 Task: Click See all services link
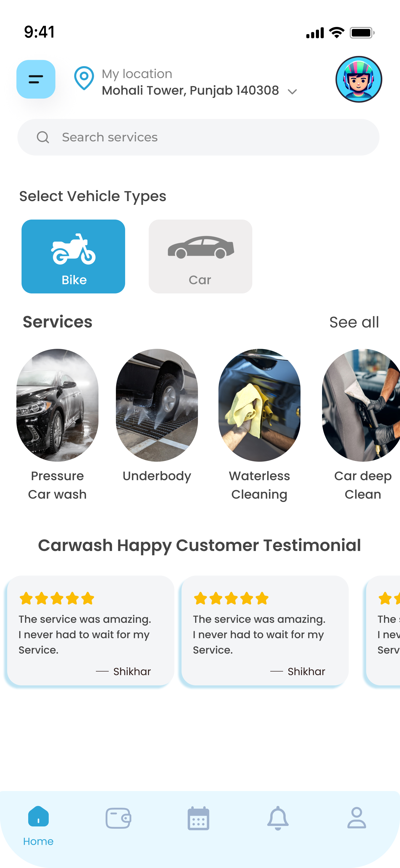tap(354, 322)
